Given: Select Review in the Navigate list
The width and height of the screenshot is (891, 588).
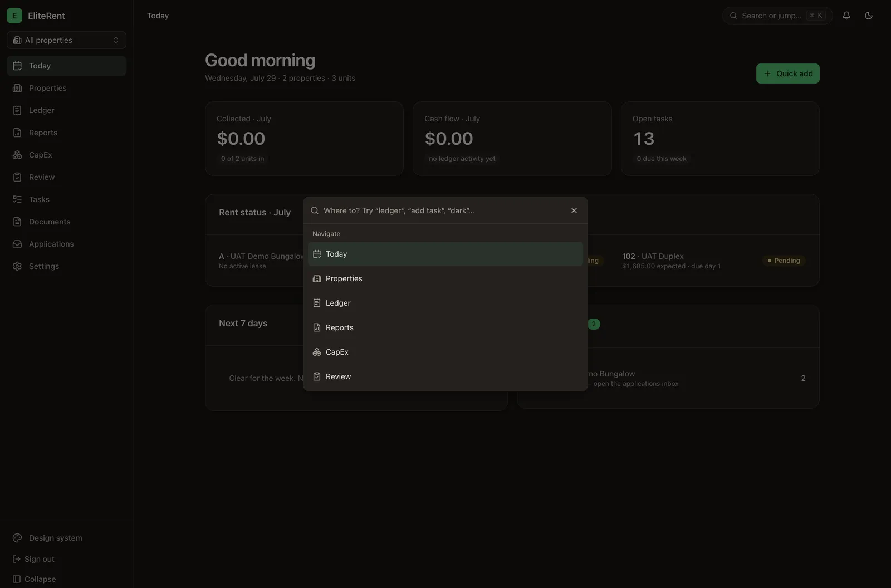Looking at the screenshot, I should tap(445, 376).
